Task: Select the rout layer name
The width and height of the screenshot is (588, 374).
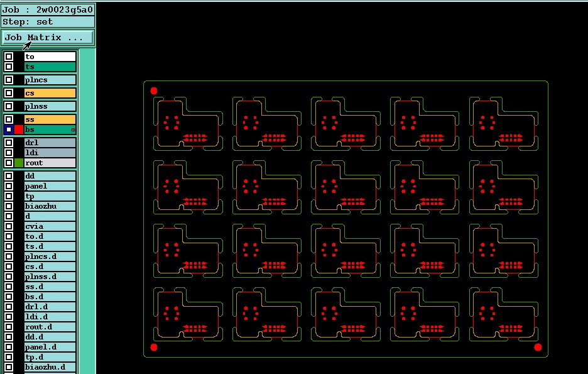Action: point(50,163)
